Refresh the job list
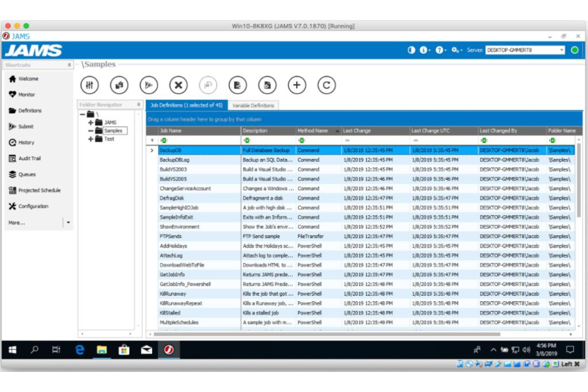 tap(327, 85)
